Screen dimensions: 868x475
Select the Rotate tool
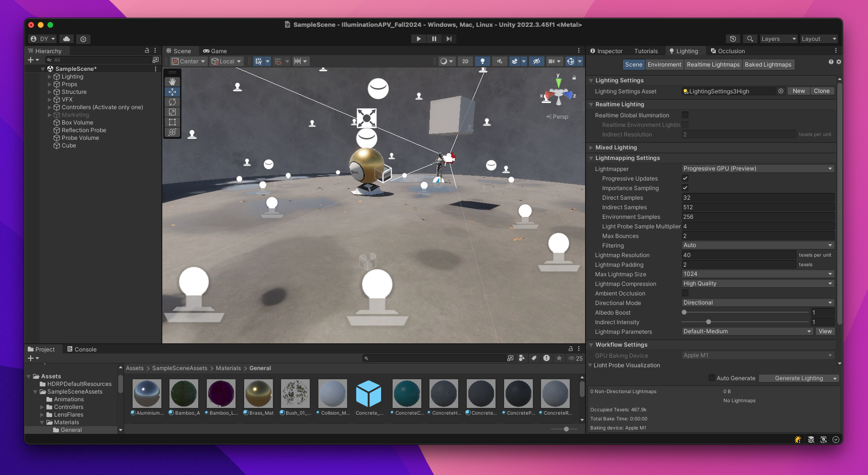(x=172, y=102)
